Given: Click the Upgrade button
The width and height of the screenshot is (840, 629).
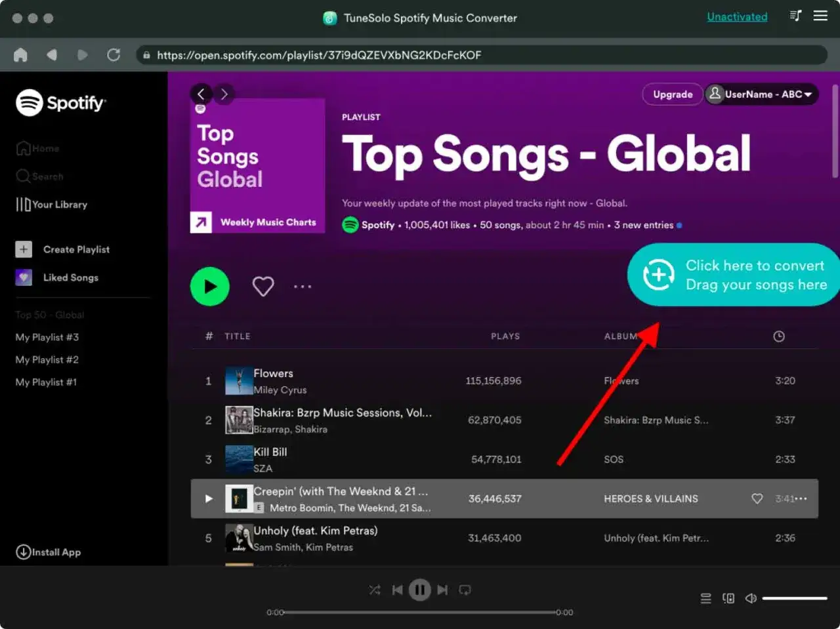Looking at the screenshot, I should point(672,94).
